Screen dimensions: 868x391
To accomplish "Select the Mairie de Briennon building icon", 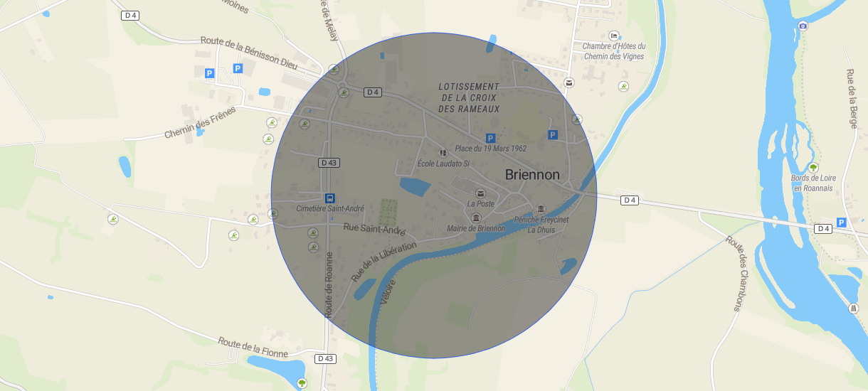I will [x=476, y=218].
